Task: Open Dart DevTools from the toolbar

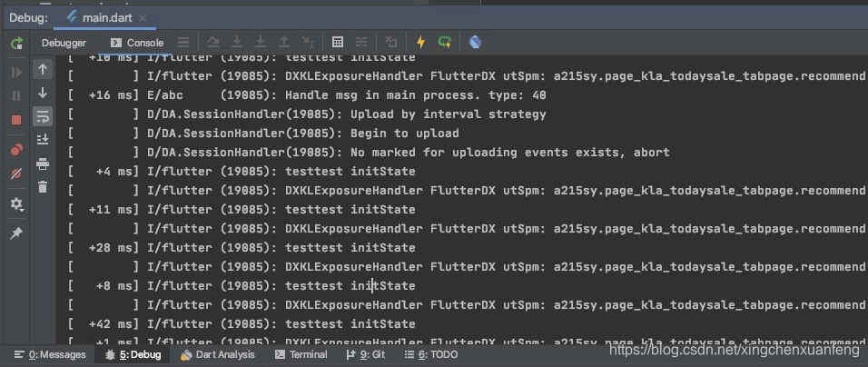Action: [x=475, y=42]
